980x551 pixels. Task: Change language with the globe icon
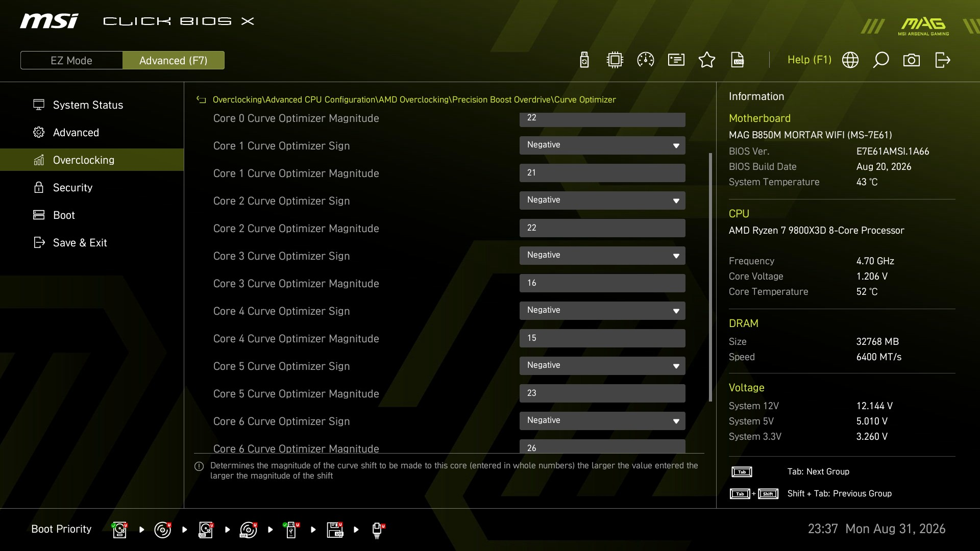850,60
